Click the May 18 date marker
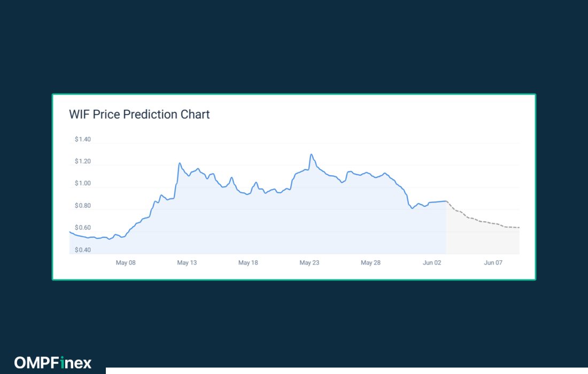Image resolution: width=588 pixels, height=374 pixels. [x=248, y=263]
